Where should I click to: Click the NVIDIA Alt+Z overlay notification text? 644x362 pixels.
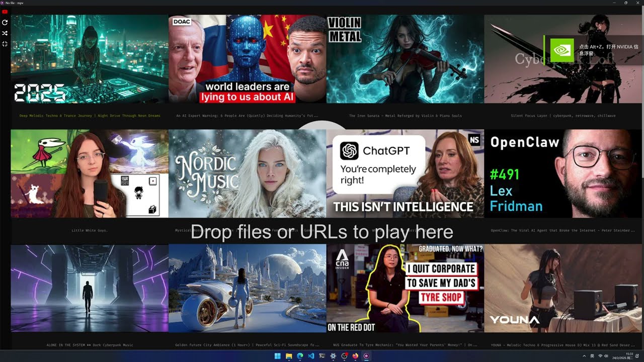click(x=608, y=50)
